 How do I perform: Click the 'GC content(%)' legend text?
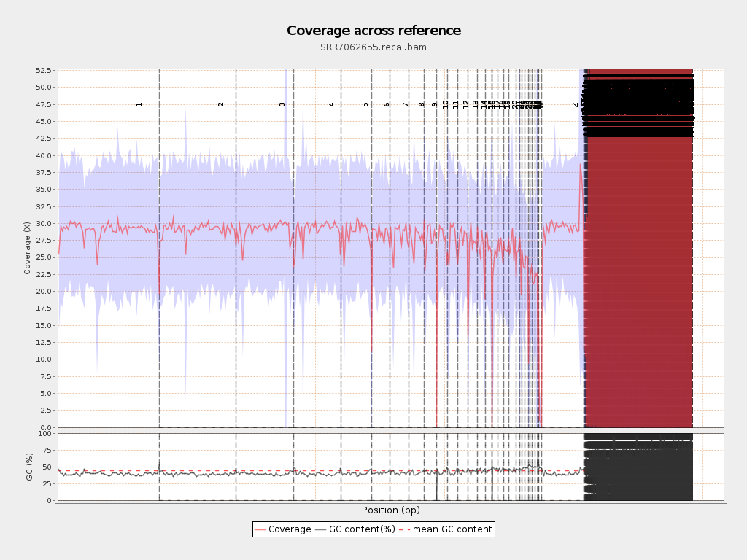coord(362,529)
